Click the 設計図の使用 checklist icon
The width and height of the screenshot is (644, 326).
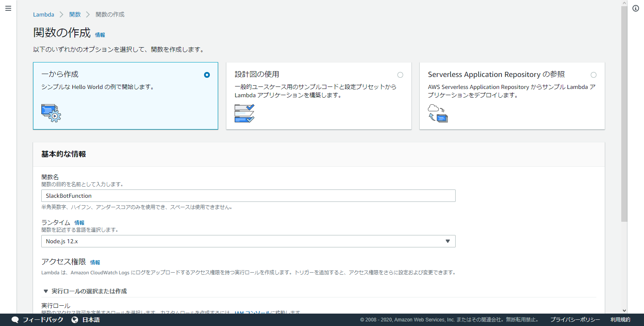pyautogui.click(x=245, y=113)
